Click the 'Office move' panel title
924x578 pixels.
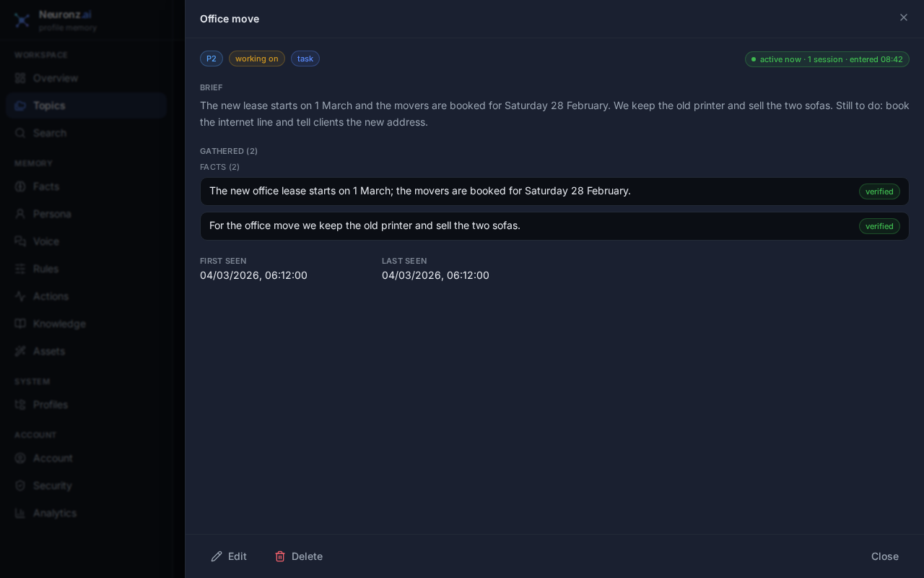click(x=230, y=19)
